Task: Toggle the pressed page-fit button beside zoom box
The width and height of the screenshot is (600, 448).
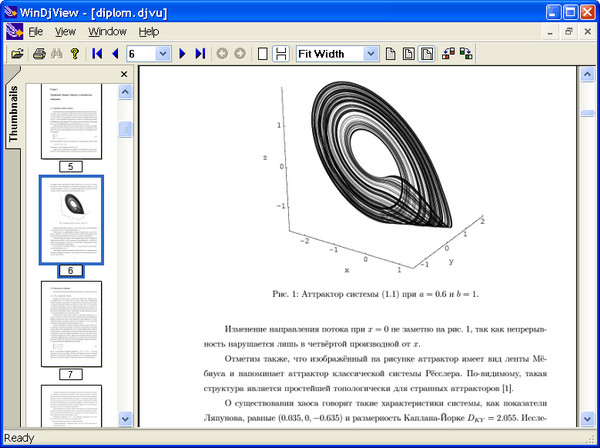Action: coord(427,53)
